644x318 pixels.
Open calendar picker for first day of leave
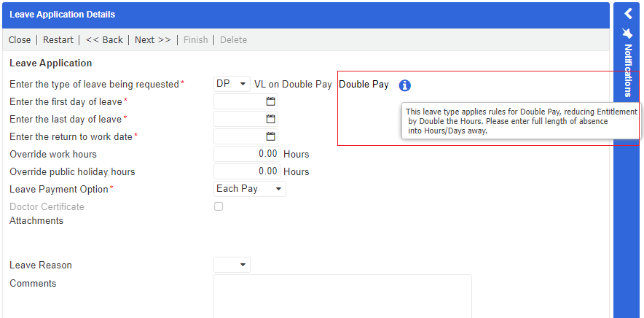click(270, 102)
